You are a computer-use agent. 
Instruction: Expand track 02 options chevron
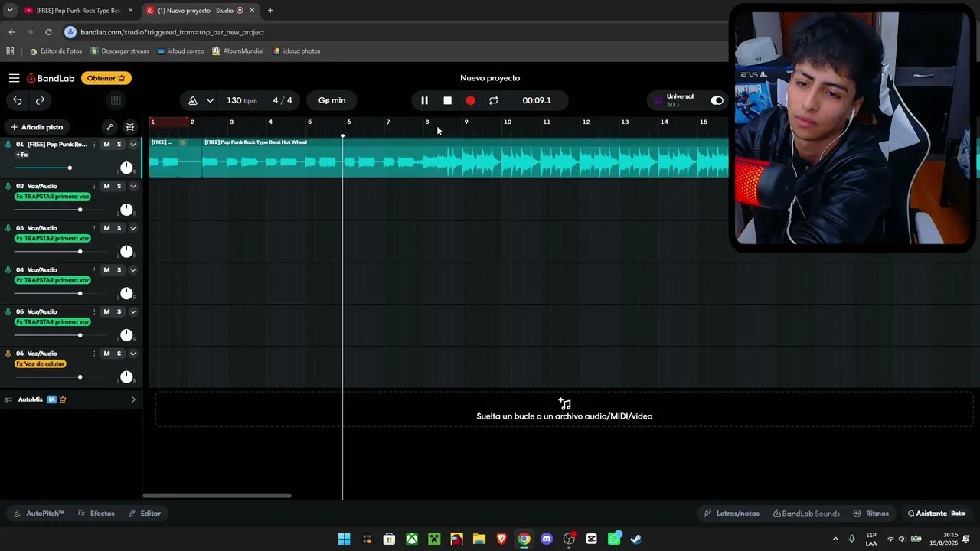click(x=132, y=186)
